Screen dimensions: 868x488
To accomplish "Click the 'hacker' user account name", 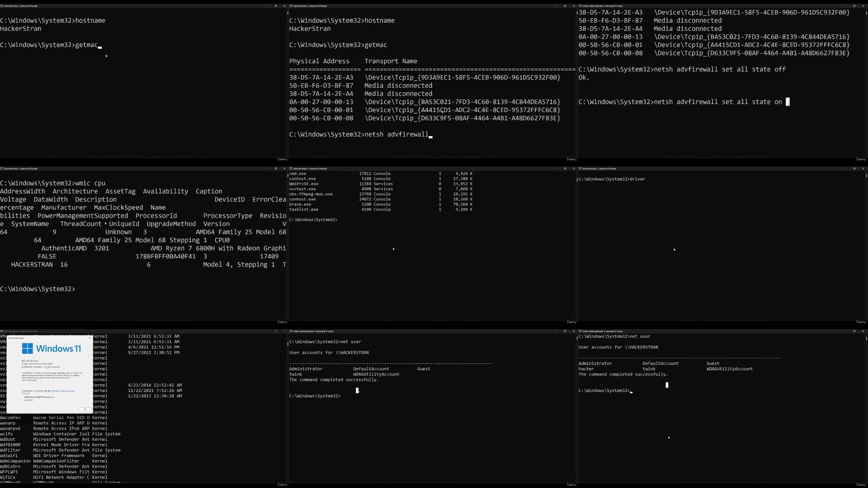I will [x=586, y=369].
